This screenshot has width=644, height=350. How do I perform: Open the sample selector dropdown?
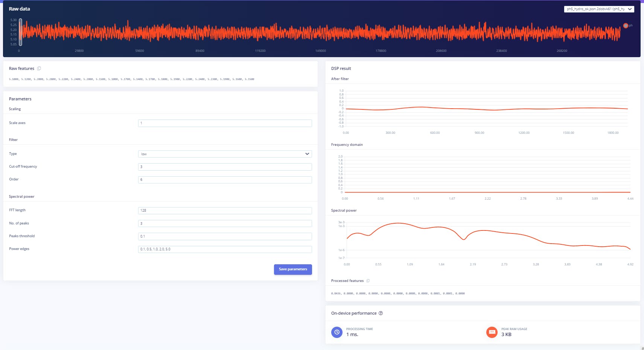[x=599, y=9]
